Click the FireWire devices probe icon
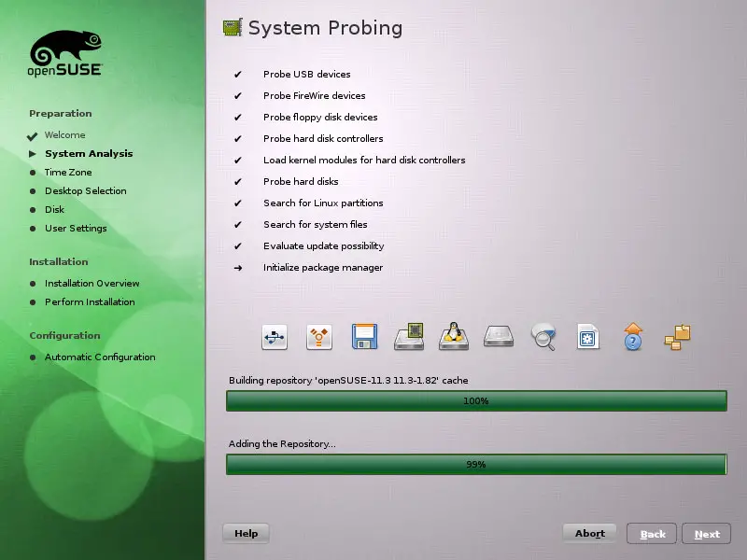 point(319,337)
